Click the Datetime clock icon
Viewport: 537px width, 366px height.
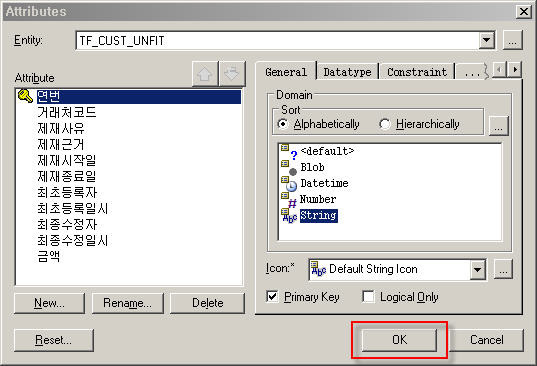(x=289, y=184)
